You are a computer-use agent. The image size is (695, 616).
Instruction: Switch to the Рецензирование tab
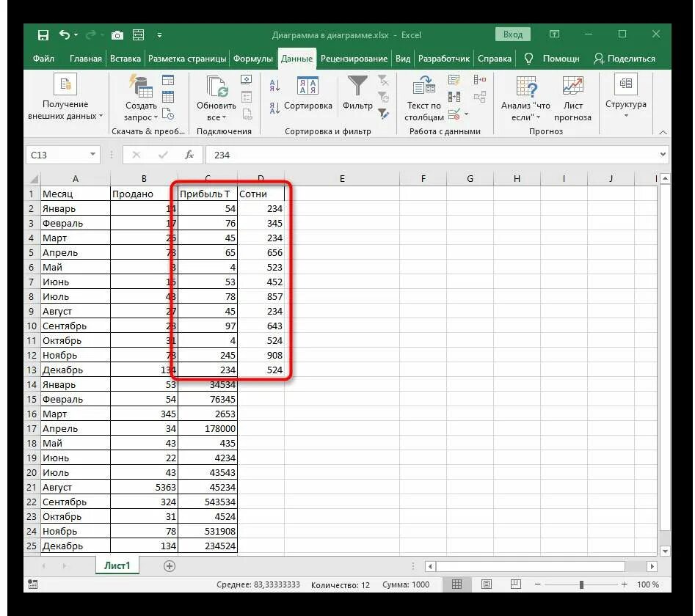pyautogui.click(x=354, y=59)
